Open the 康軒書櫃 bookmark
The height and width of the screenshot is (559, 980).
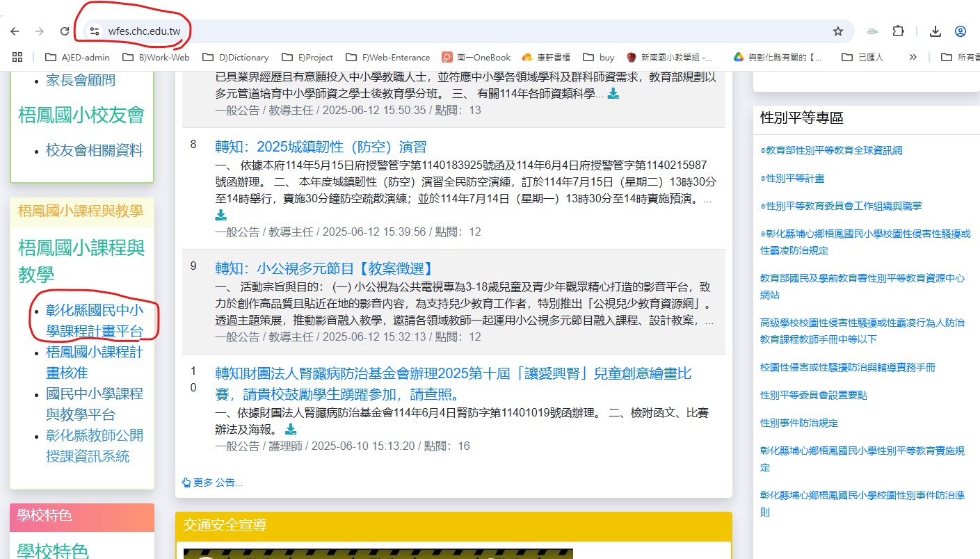[546, 57]
